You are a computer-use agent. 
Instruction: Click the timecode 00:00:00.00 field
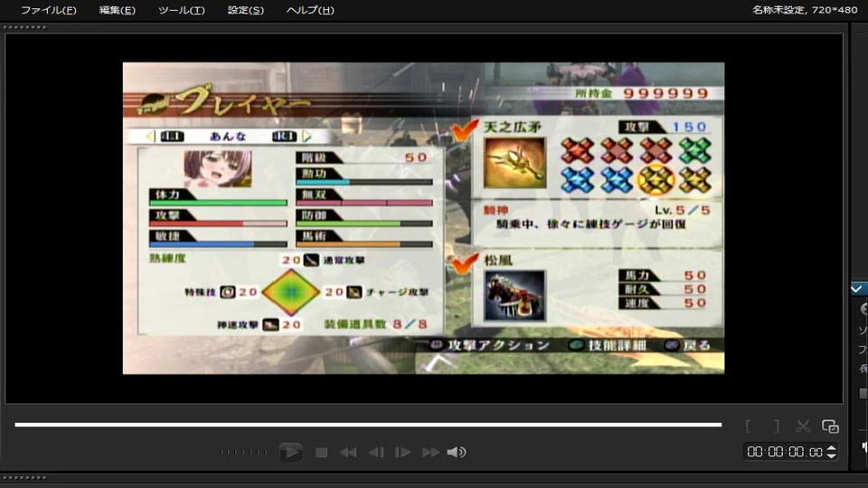[x=785, y=452]
